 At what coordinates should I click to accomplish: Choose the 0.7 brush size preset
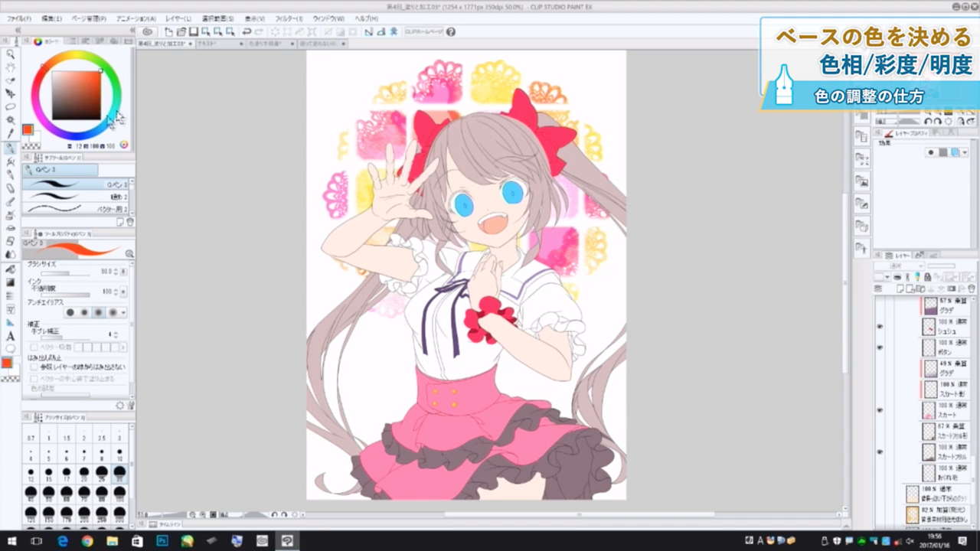[x=31, y=435]
